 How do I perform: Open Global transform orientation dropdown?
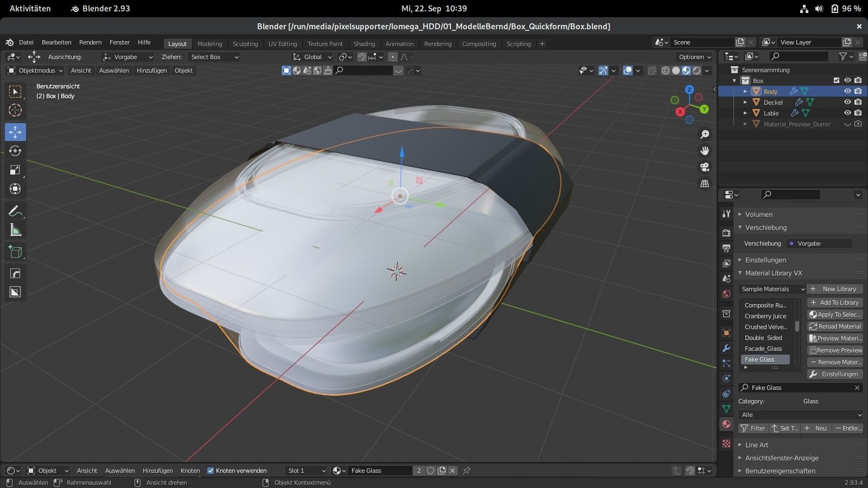coord(312,57)
